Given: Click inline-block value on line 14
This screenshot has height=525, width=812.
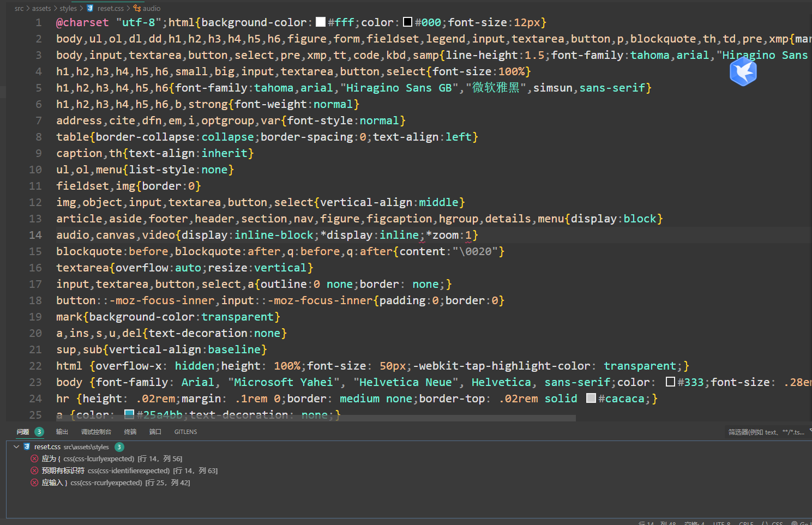Looking at the screenshot, I should [x=274, y=235].
